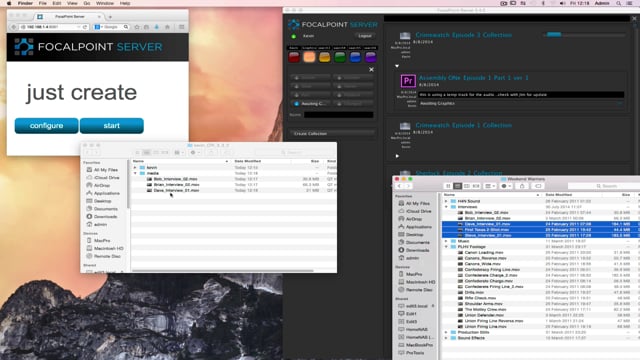Go back in the Weekend Warriors Finder window
This screenshot has width=640, height=360.
pyautogui.click(x=399, y=186)
